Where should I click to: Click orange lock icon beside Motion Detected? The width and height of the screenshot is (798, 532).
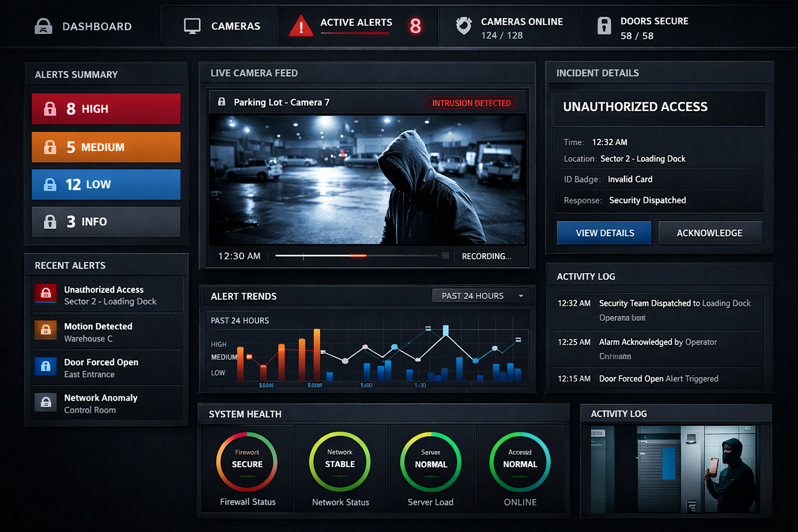click(46, 330)
